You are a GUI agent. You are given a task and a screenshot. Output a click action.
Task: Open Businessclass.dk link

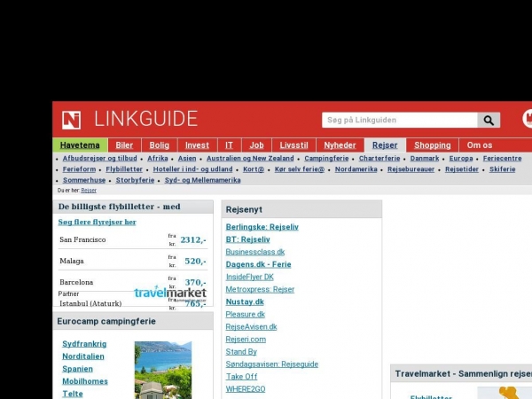pyautogui.click(x=255, y=252)
